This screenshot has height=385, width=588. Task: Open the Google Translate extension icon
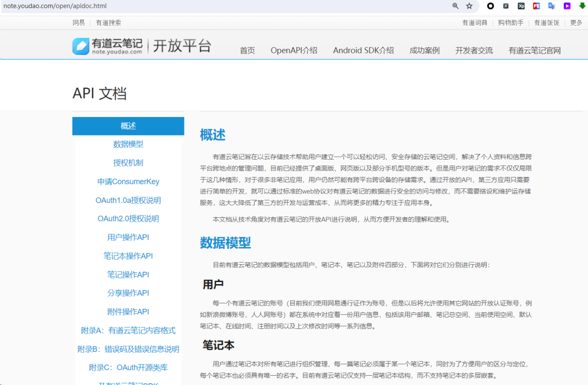pyautogui.click(x=552, y=5)
